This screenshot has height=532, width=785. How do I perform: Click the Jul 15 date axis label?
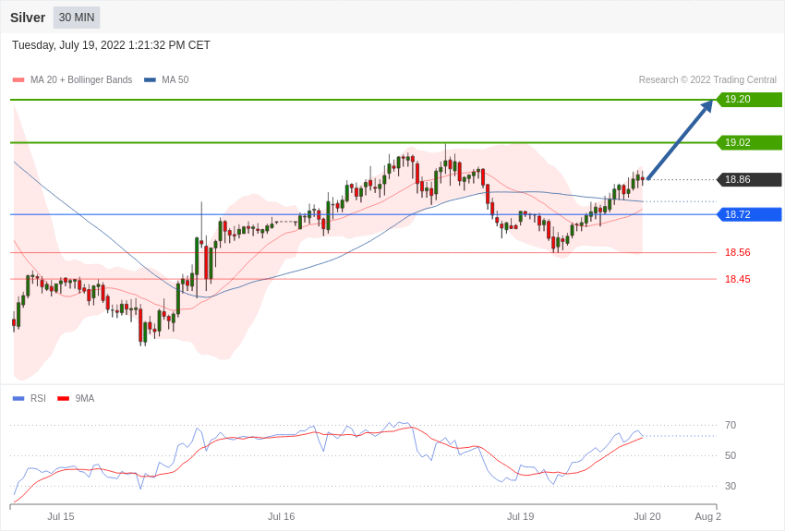61,516
